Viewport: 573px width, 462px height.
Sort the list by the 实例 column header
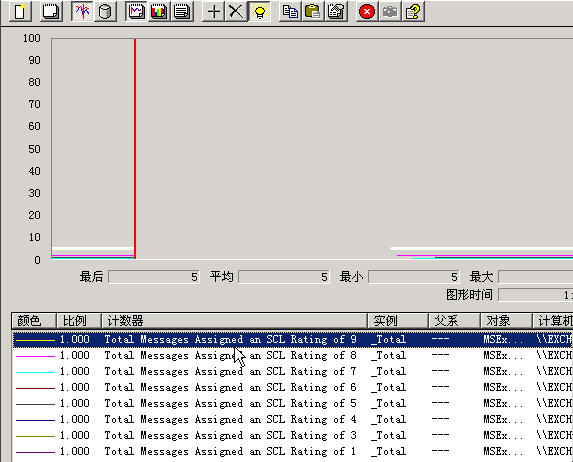click(398, 321)
